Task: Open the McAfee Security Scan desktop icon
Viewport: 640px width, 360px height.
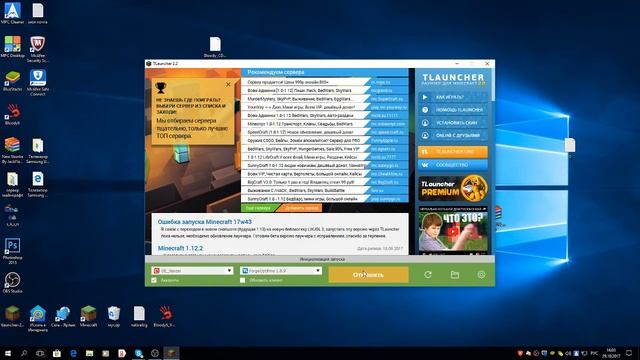Action: [38, 49]
